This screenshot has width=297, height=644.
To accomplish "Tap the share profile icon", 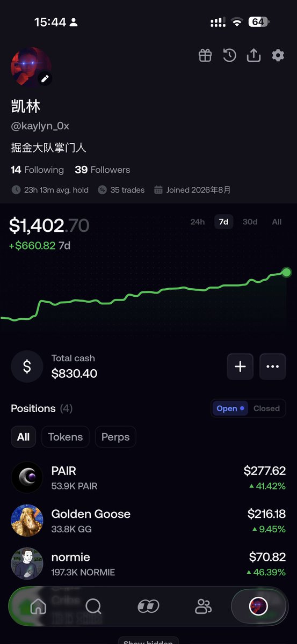I will (254, 55).
